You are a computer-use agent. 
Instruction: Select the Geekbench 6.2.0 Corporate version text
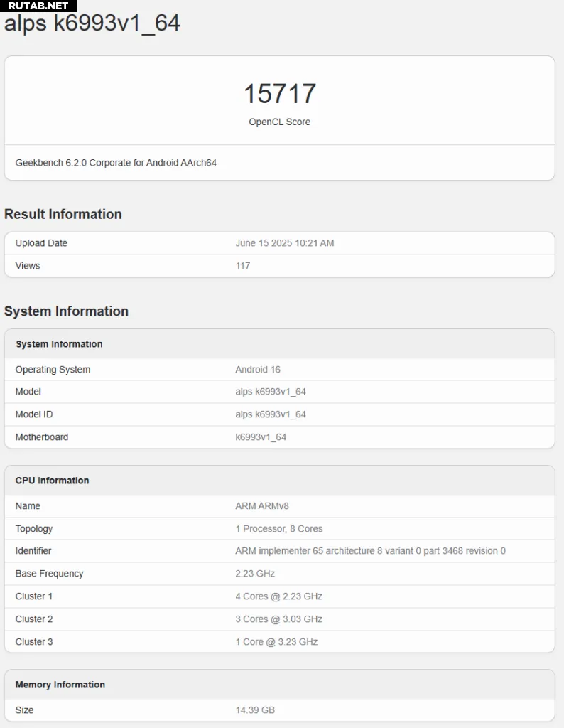tap(116, 163)
